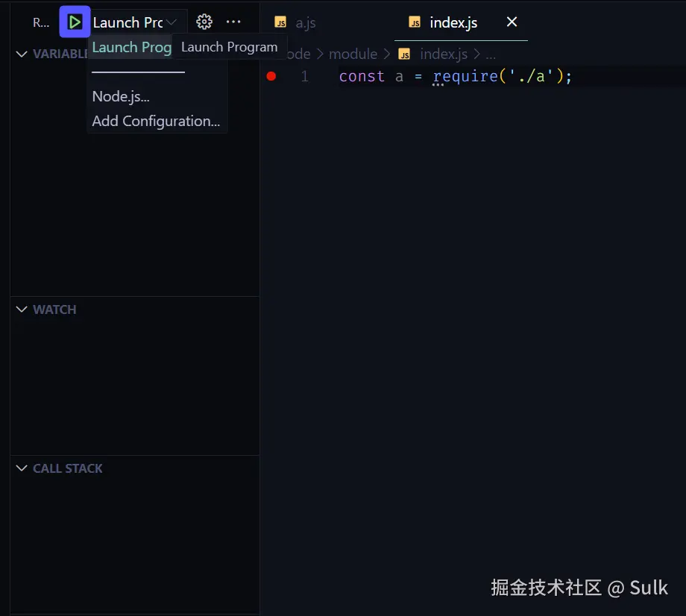Click the breadcrumb trailing ellipsis

(x=491, y=55)
